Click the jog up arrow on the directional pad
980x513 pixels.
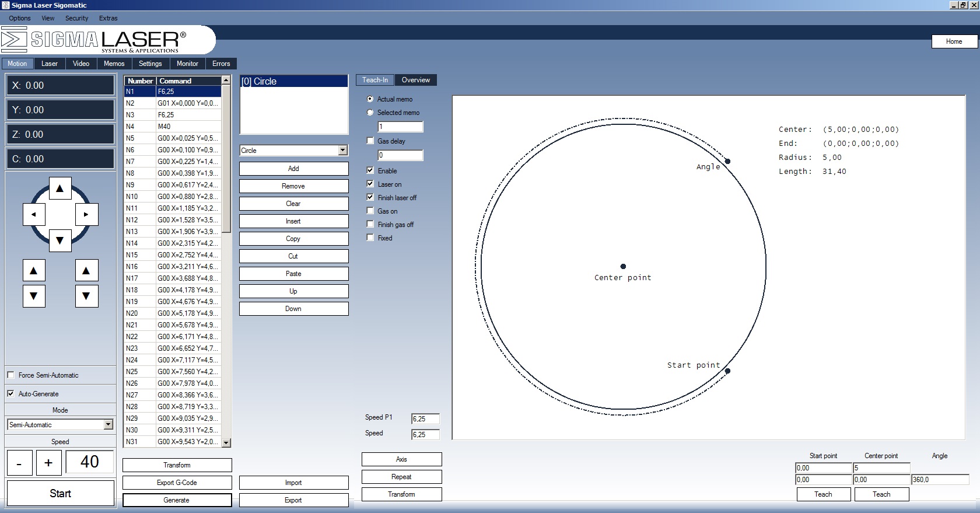[x=60, y=189]
